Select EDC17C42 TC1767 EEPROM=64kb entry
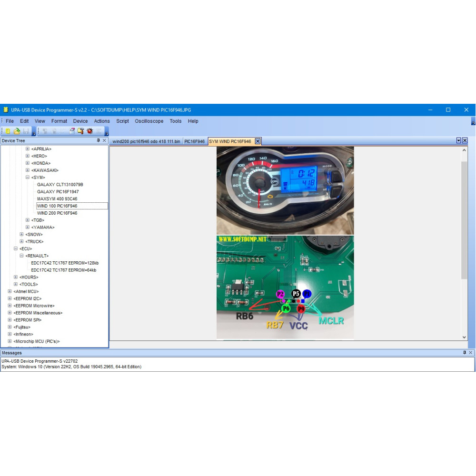476x476 pixels. [x=63, y=270]
